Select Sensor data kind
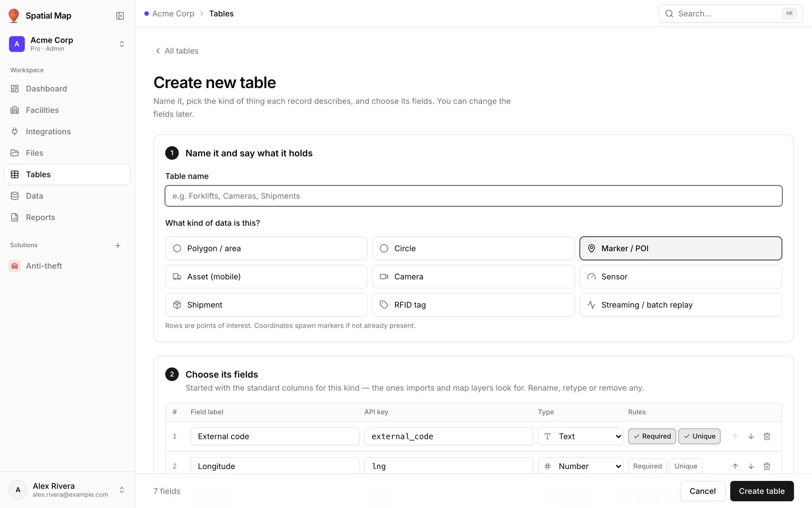The height and width of the screenshot is (508, 812). pyautogui.click(x=680, y=276)
